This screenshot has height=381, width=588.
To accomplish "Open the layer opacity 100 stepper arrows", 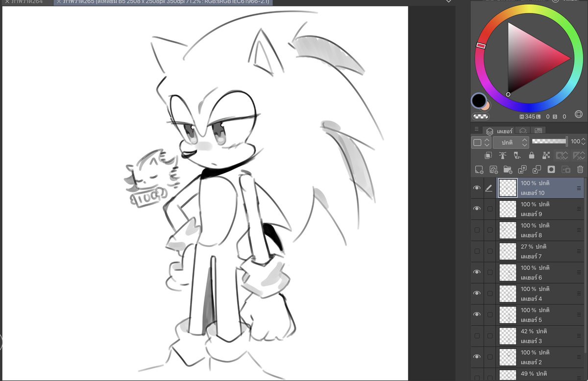I will point(583,142).
